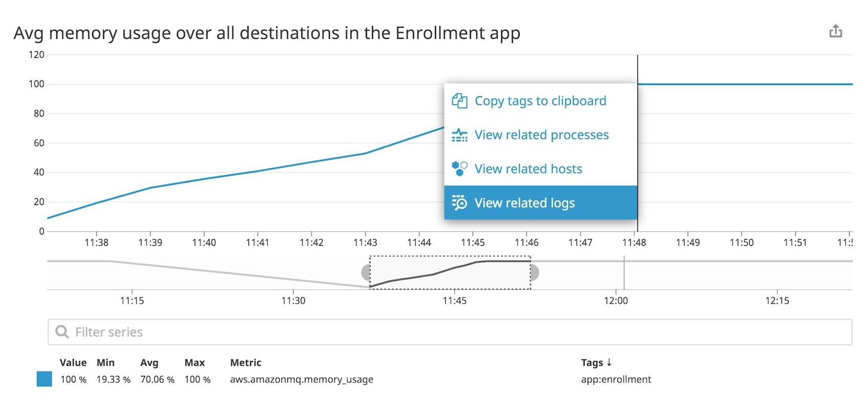Click inside the Filter series input field

(205, 332)
